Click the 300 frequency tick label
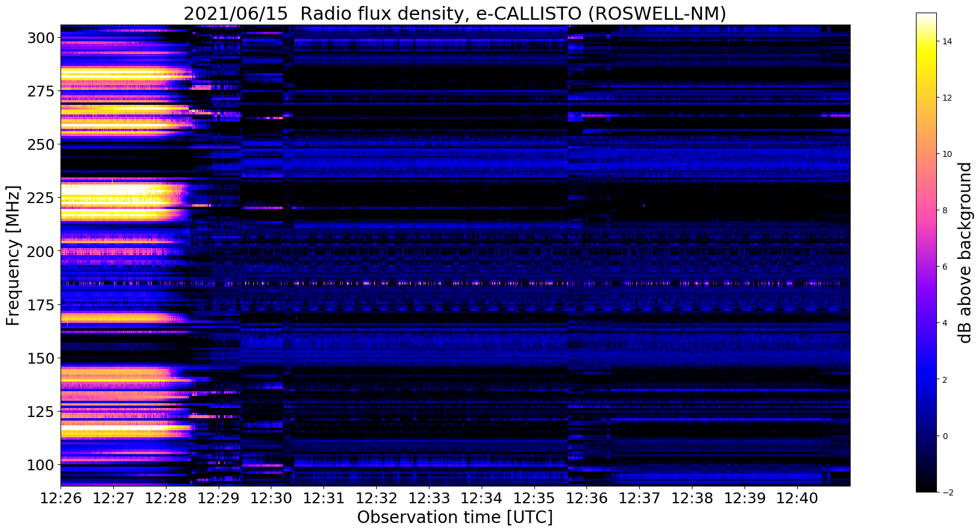This screenshot has width=980, height=532. point(40,38)
